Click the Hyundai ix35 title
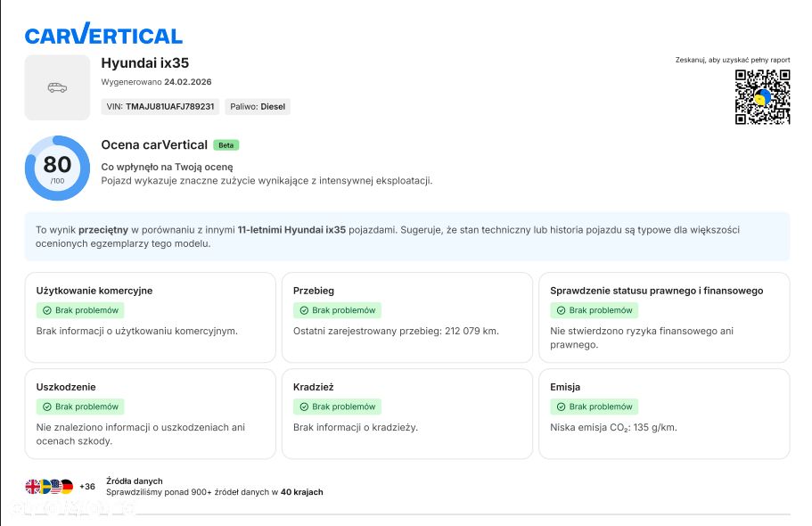The image size is (812, 526). pos(145,63)
